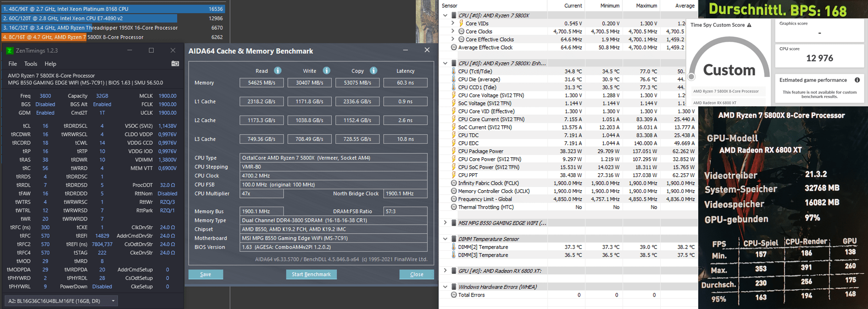This screenshot has height=309, width=868.
Task: Click the lightning icon of CPU PPT row
Action: click(x=454, y=175)
